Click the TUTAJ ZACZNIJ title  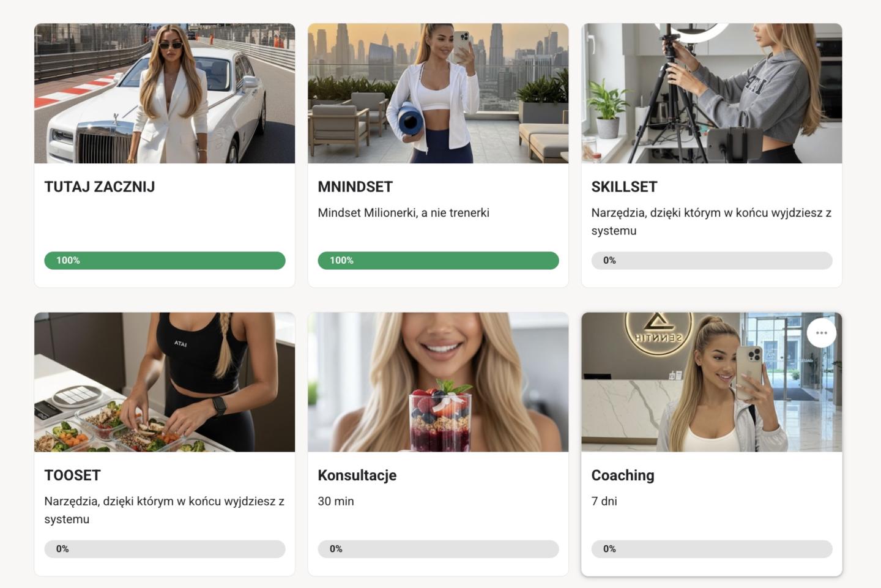pyautogui.click(x=100, y=187)
